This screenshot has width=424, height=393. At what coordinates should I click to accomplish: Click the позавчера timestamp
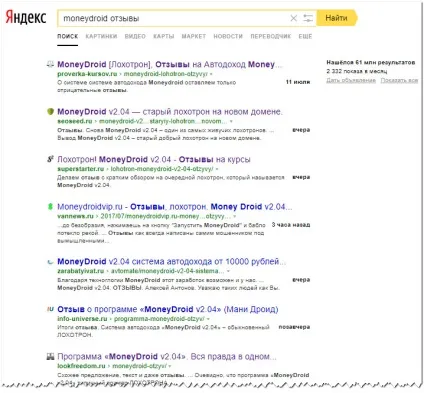pyautogui.click(x=294, y=327)
